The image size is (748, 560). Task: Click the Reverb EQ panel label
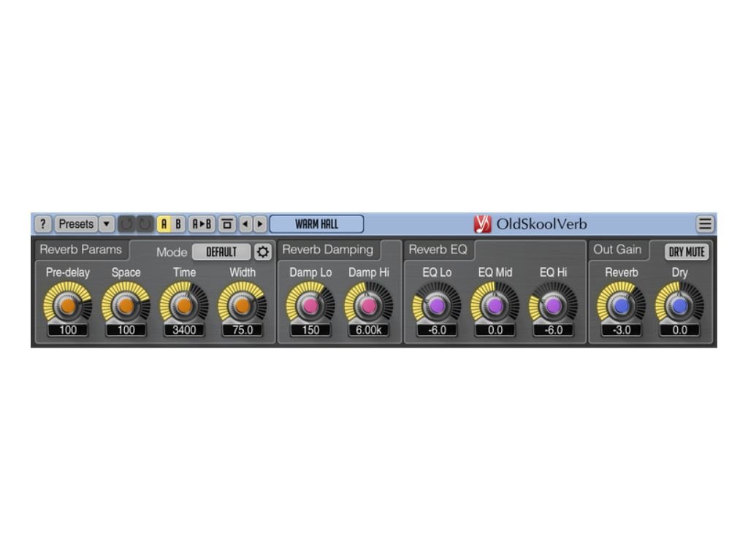click(438, 250)
